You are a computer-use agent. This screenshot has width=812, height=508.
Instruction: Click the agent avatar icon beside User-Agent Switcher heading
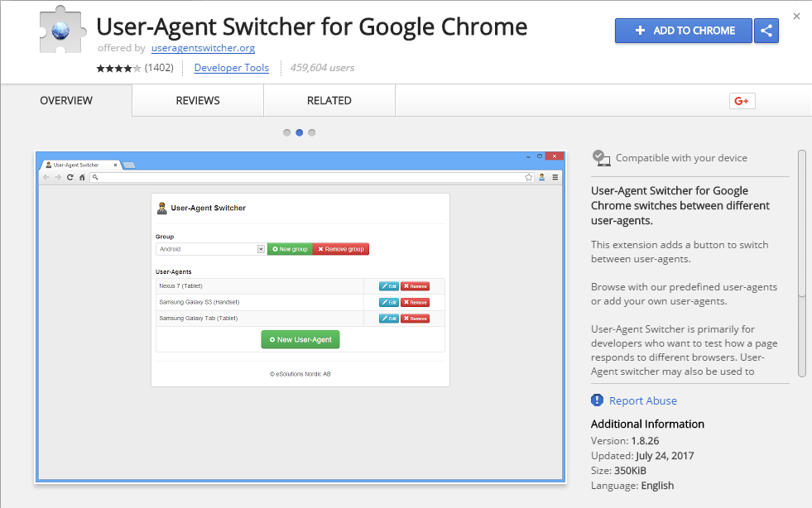tap(162, 208)
